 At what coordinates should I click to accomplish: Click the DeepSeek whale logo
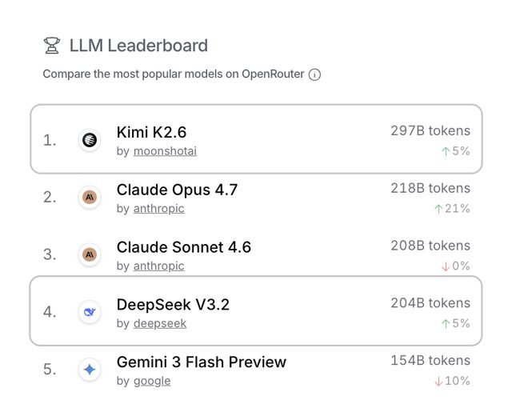tap(90, 312)
